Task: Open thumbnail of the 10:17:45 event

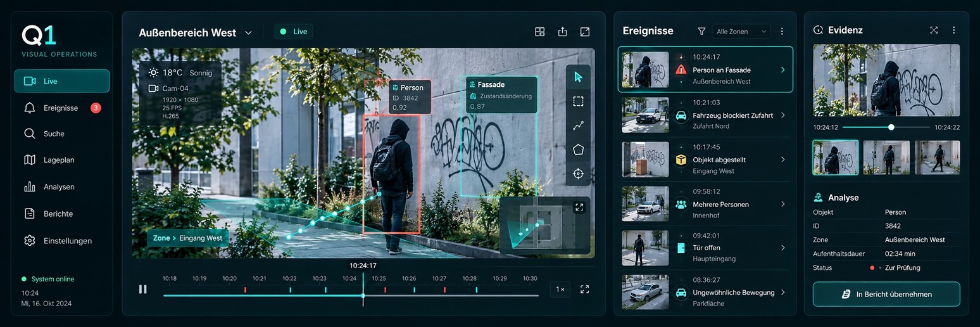Action: [645, 159]
